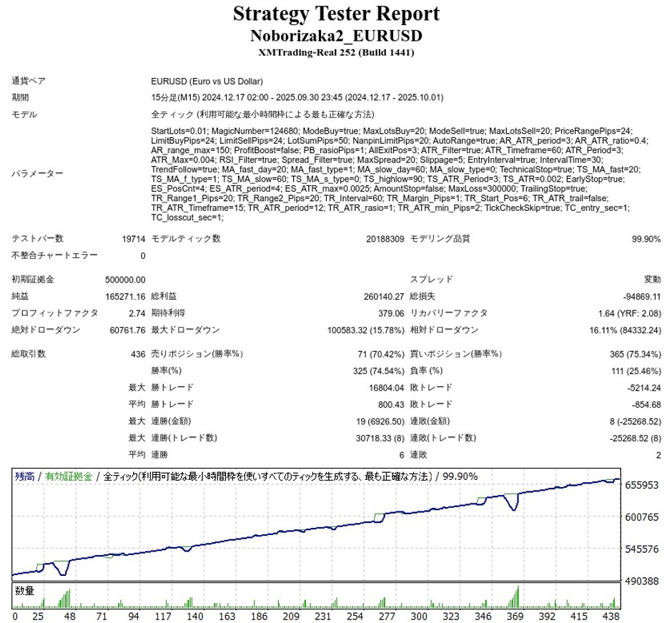Click the 期間 row label

click(20, 98)
